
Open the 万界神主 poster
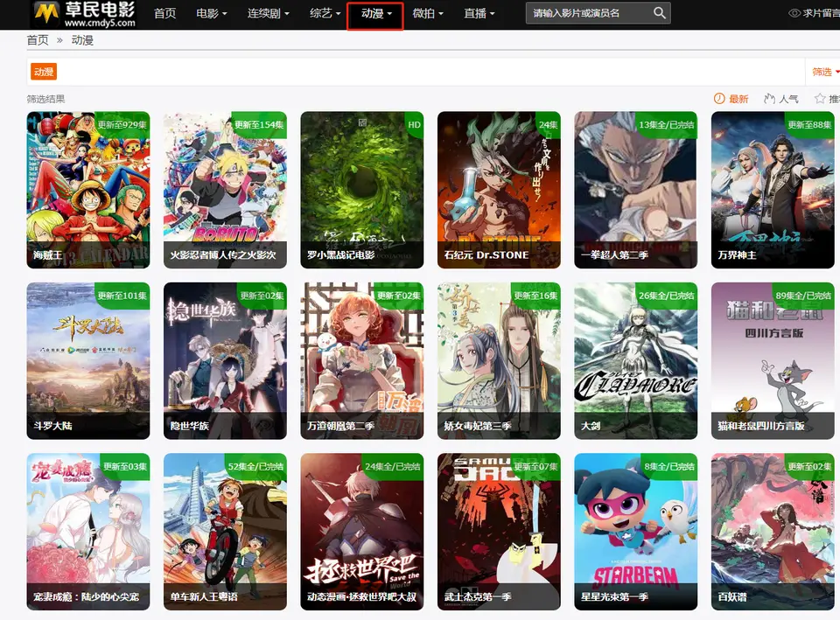773,190
